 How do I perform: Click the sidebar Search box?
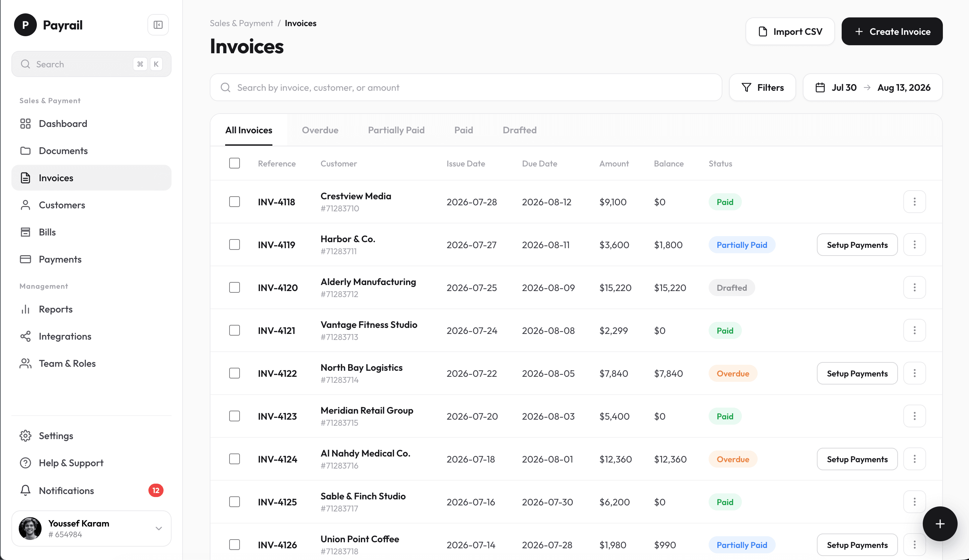point(91,64)
